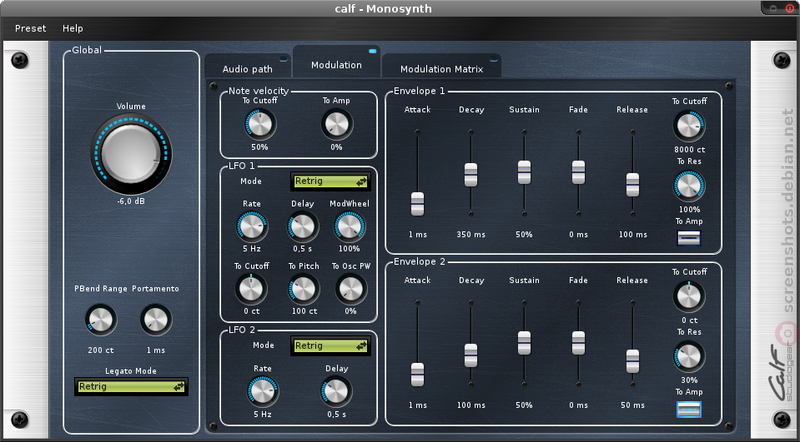Click the 30% To Res value

click(x=689, y=380)
